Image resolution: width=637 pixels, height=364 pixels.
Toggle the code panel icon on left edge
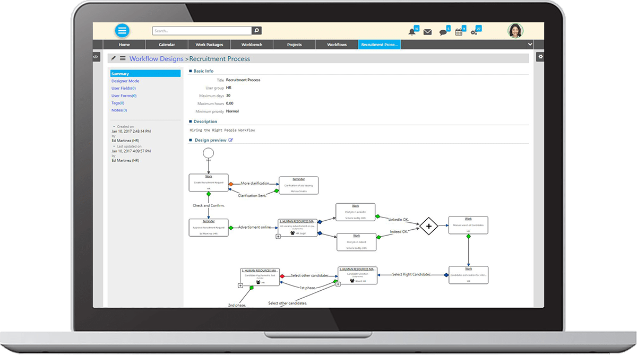click(96, 57)
